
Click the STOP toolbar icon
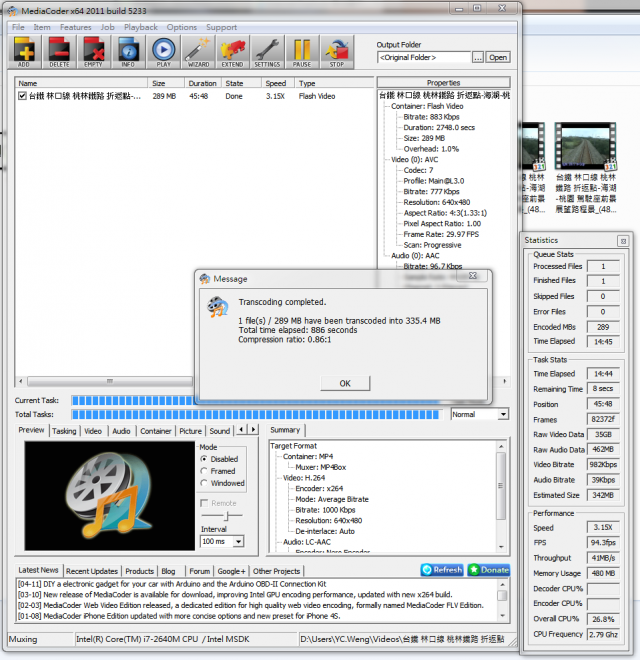[336, 52]
